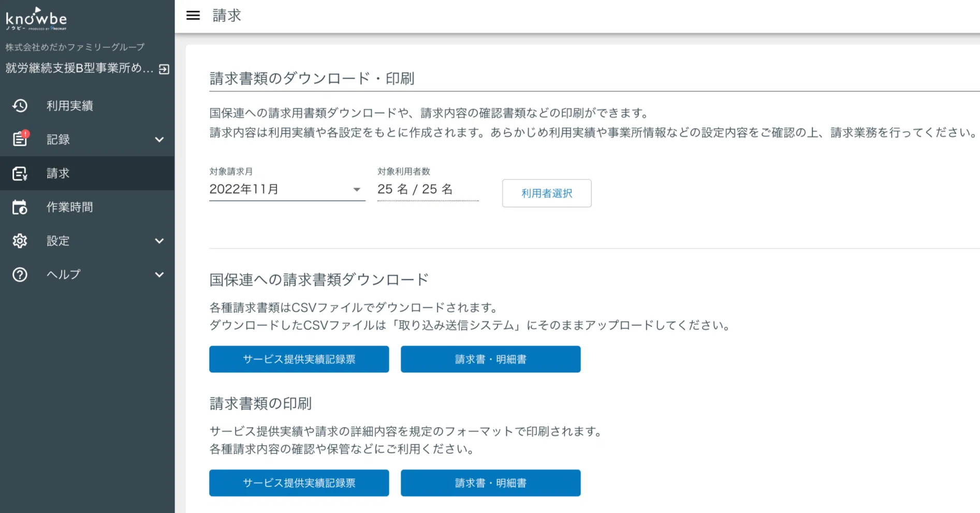This screenshot has width=980, height=513.
Task: Print サービス提供実績記録票 under 請求書類の印刷
Action: (x=299, y=483)
